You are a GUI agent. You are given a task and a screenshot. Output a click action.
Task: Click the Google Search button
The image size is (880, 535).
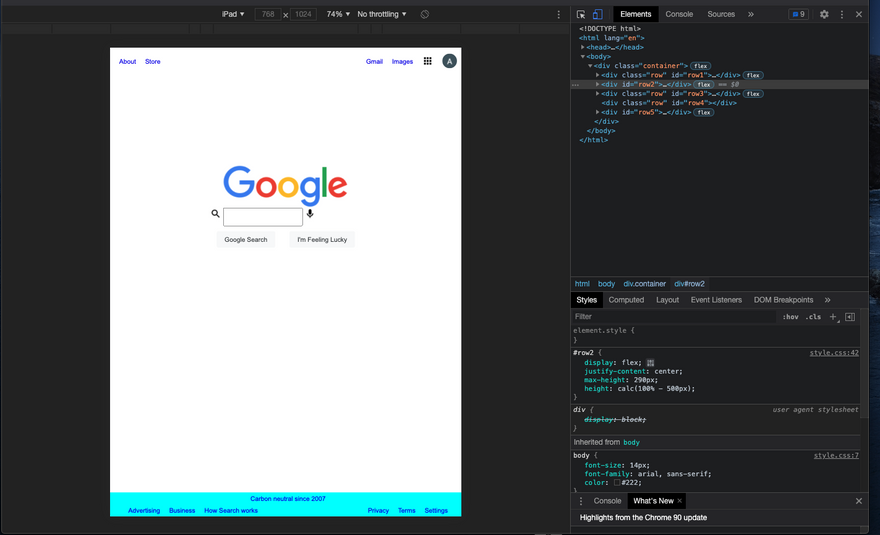click(x=246, y=240)
